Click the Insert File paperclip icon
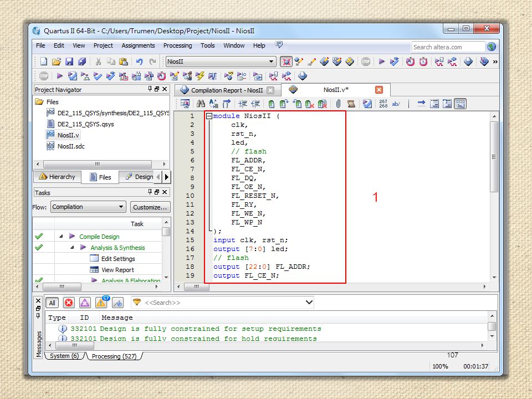532x399 pixels. pyautogui.click(x=338, y=104)
